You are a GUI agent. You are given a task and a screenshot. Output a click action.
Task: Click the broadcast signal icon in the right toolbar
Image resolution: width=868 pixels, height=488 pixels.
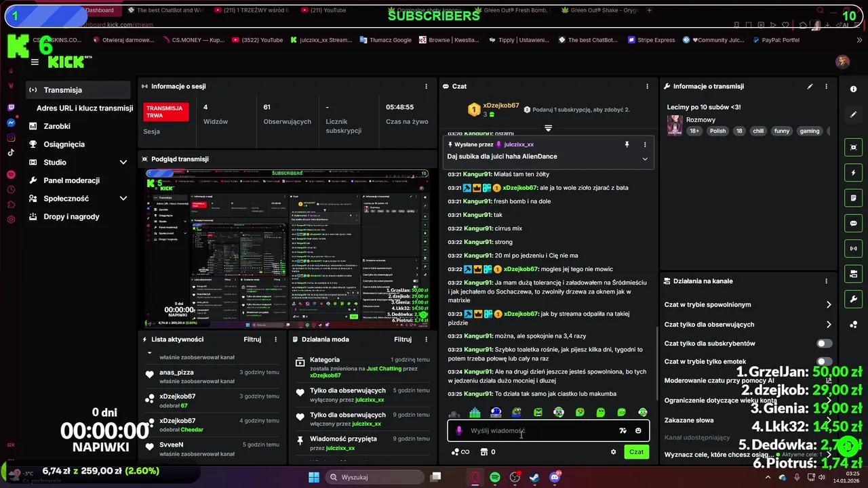click(x=853, y=249)
